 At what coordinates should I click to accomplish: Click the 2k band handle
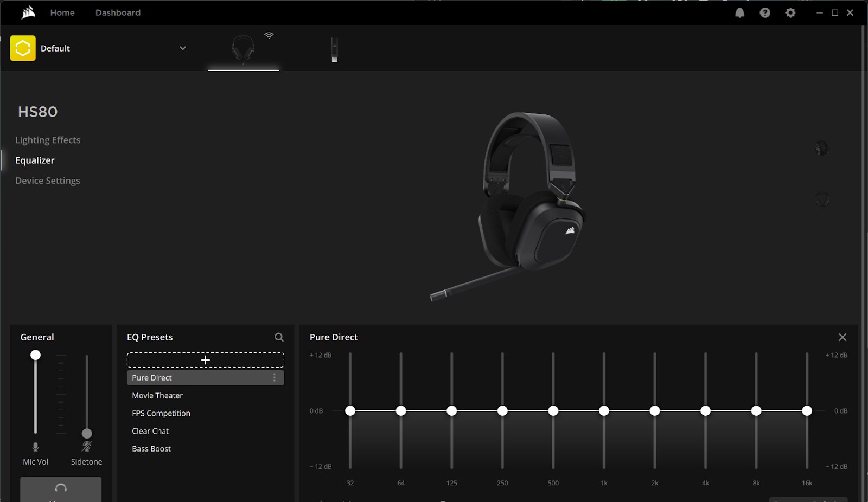[655, 411]
